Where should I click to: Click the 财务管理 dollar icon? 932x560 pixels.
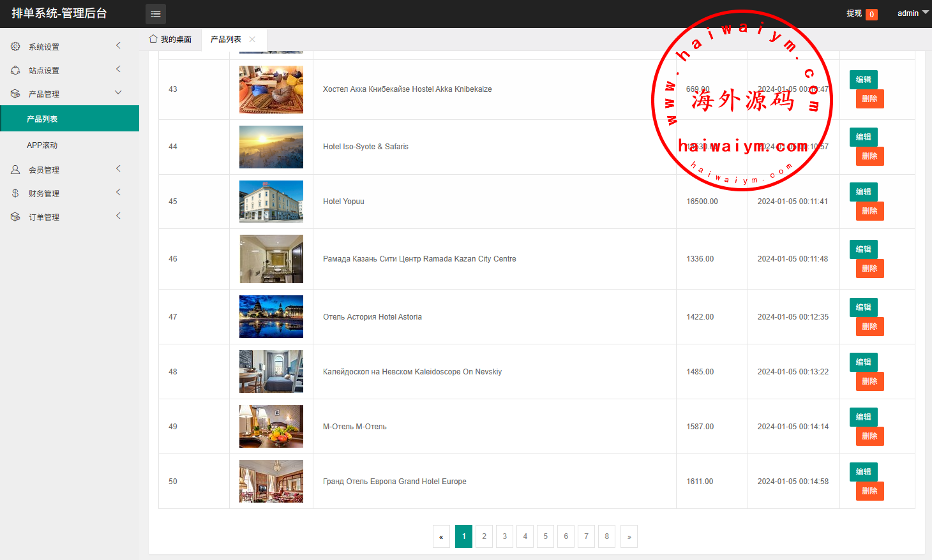[x=15, y=193]
